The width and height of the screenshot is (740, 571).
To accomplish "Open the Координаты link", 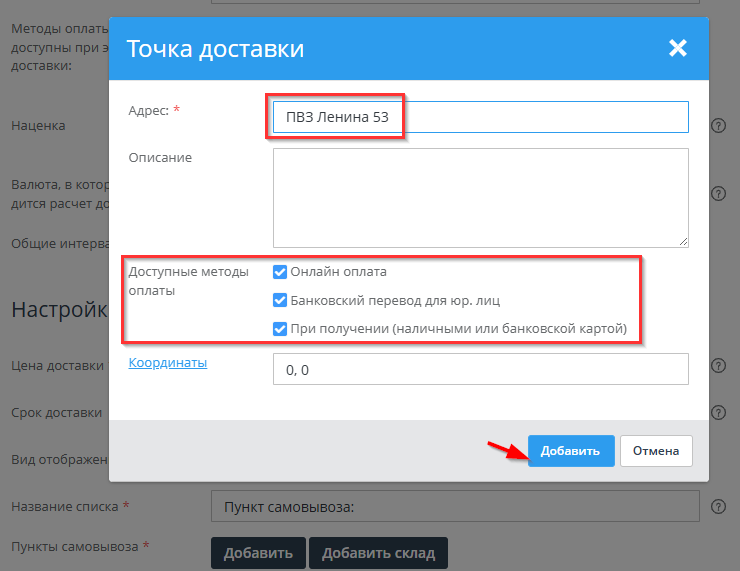I will [167, 363].
